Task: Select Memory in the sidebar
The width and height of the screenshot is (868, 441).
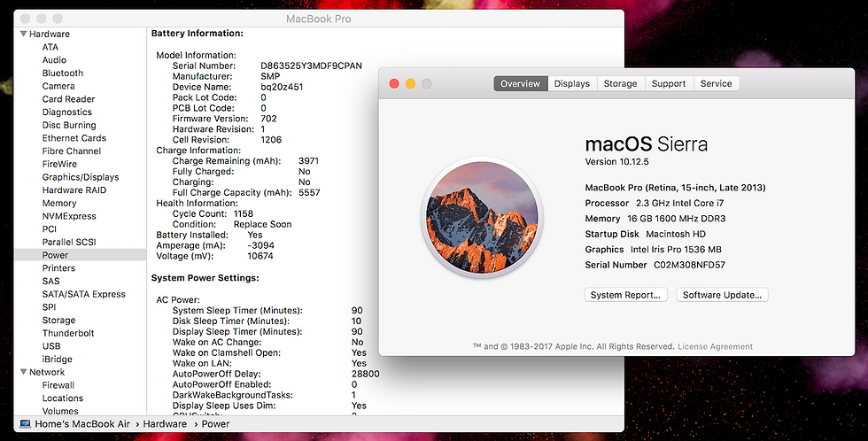Action: (59, 203)
